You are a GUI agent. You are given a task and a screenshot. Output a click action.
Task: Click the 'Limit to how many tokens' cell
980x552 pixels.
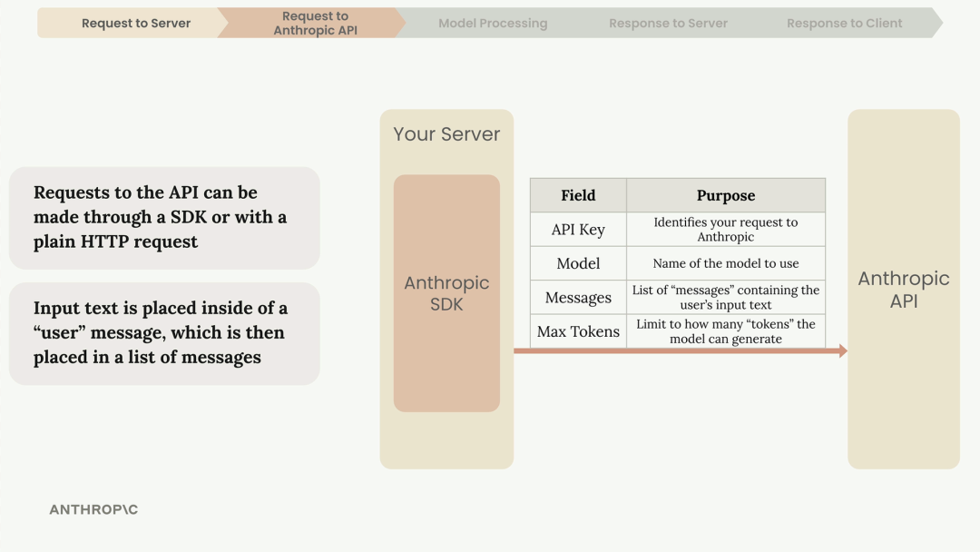pyautogui.click(x=726, y=331)
